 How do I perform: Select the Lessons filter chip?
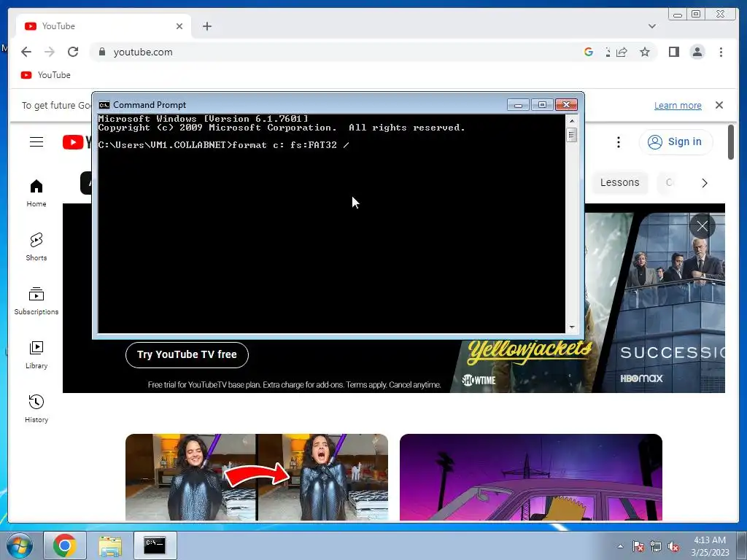(619, 183)
